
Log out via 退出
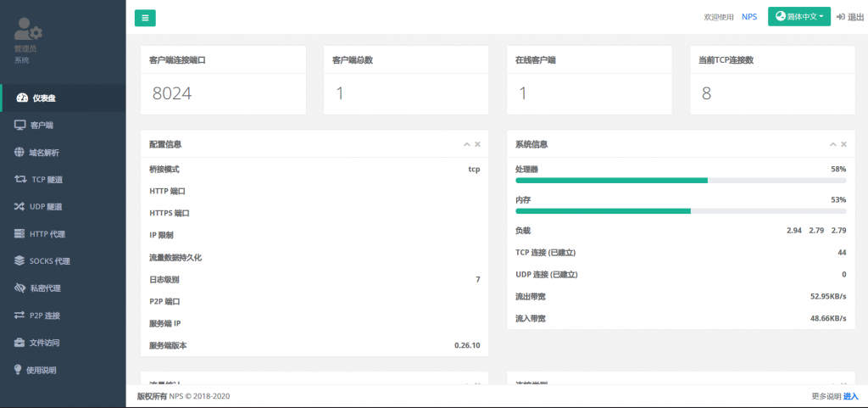pyautogui.click(x=850, y=17)
